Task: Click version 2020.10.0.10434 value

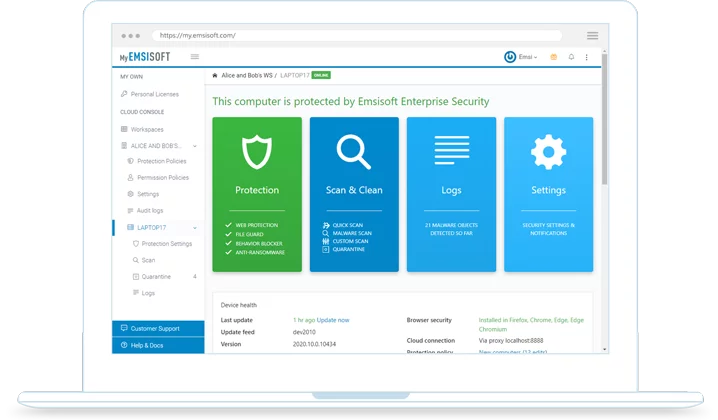Action: pos(314,344)
